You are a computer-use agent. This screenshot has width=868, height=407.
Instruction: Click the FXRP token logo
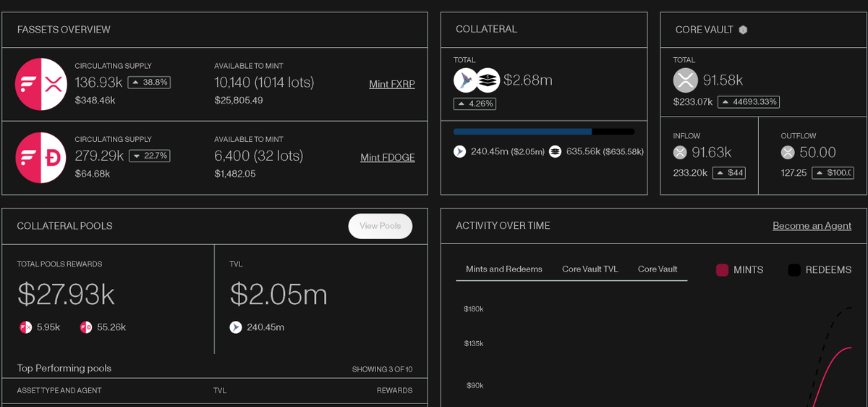(x=41, y=84)
